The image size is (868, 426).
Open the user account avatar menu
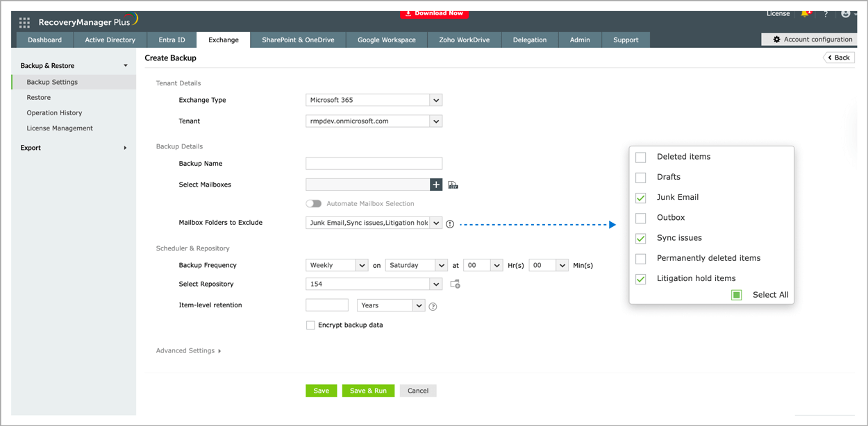pyautogui.click(x=845, y=14)
